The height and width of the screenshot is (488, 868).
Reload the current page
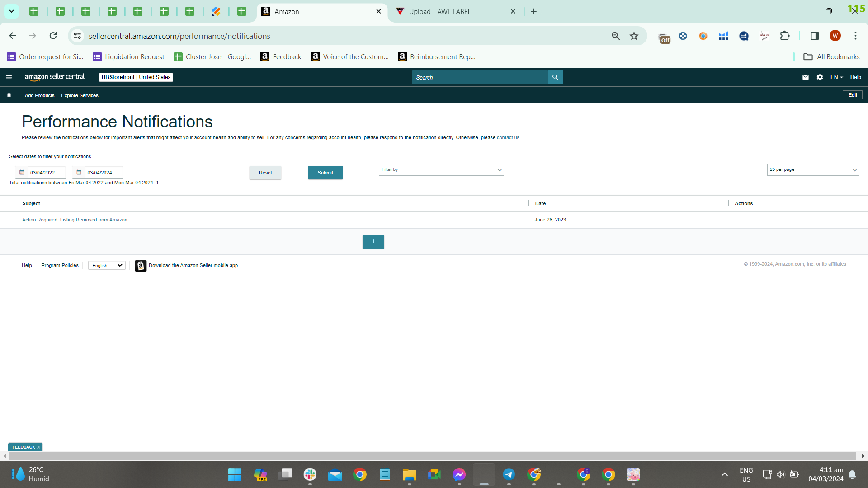click(53, 36)
